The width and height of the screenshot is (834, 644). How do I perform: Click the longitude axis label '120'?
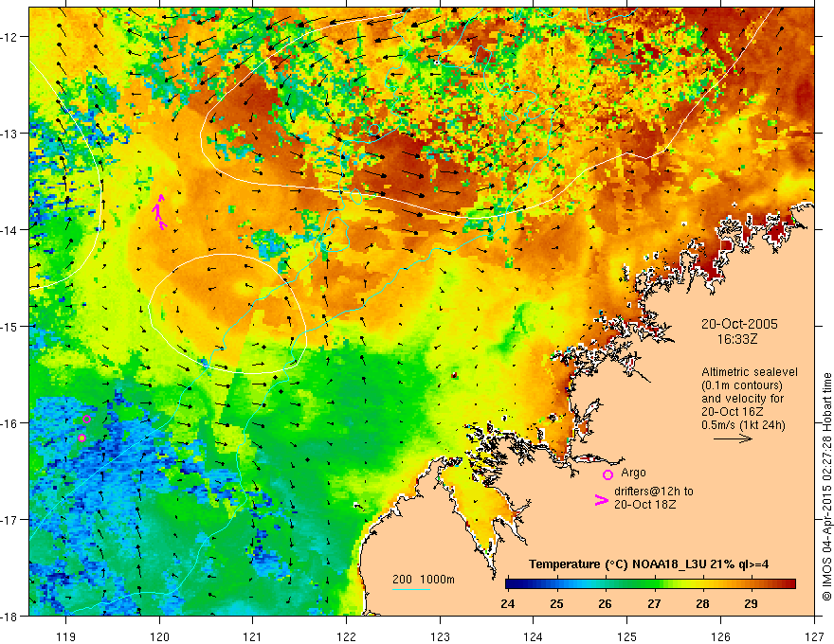pyautogui.click(x=159, y=636)
